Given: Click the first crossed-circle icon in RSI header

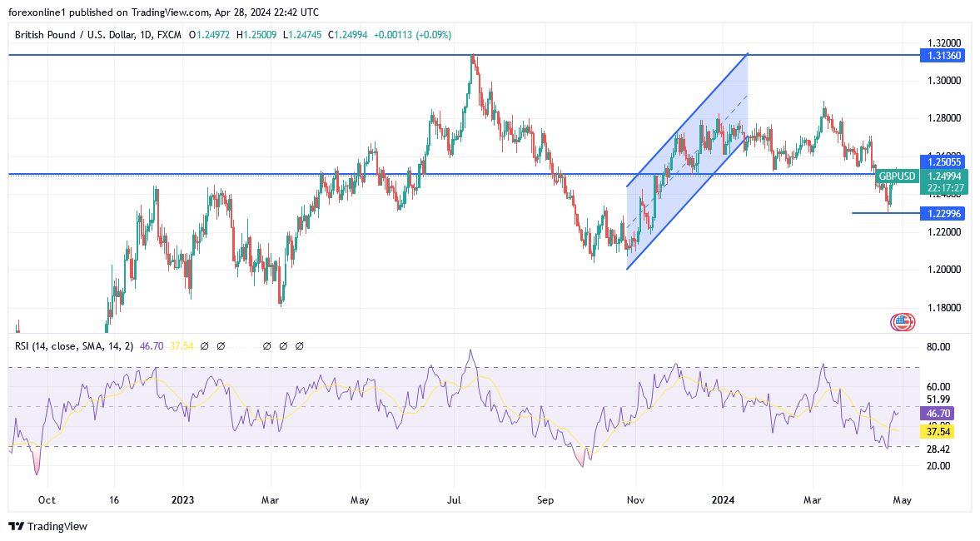Looking at the screenshot, I should click(205, 345).
